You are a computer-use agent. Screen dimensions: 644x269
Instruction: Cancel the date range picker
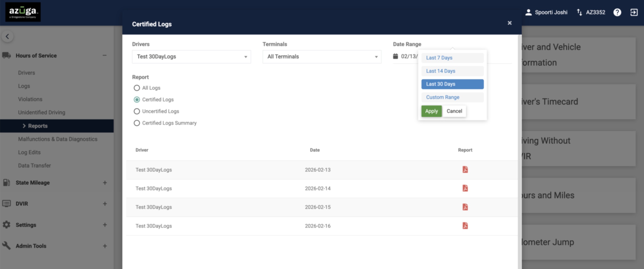(454, 111)
